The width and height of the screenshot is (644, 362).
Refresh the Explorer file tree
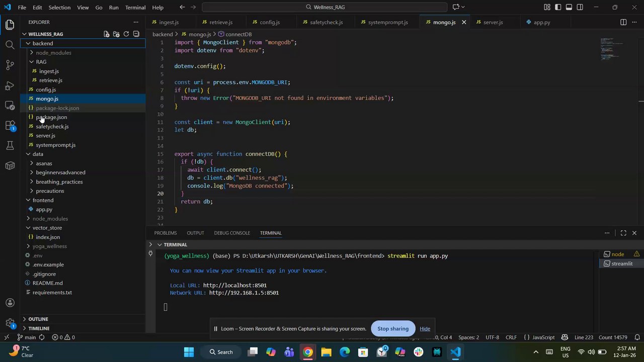pos(126,34)
